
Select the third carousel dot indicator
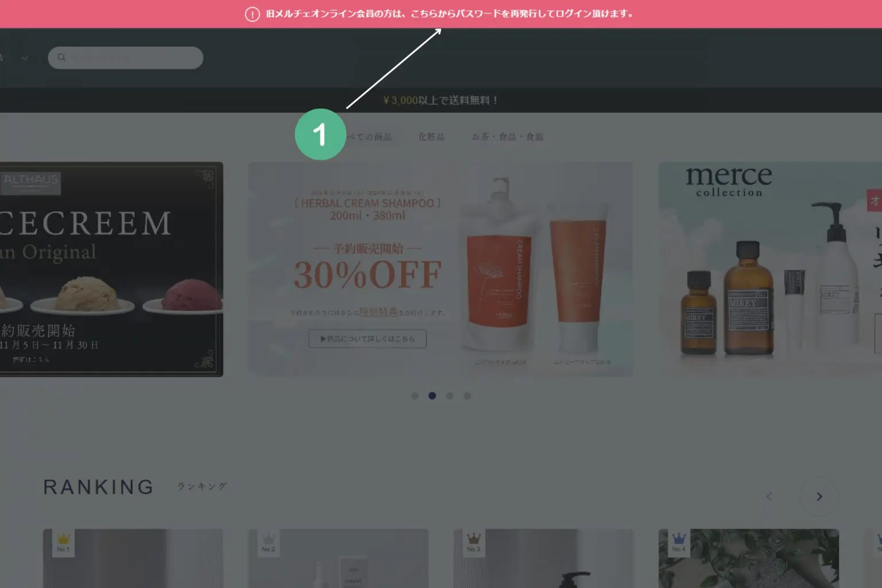coord(450,396)
